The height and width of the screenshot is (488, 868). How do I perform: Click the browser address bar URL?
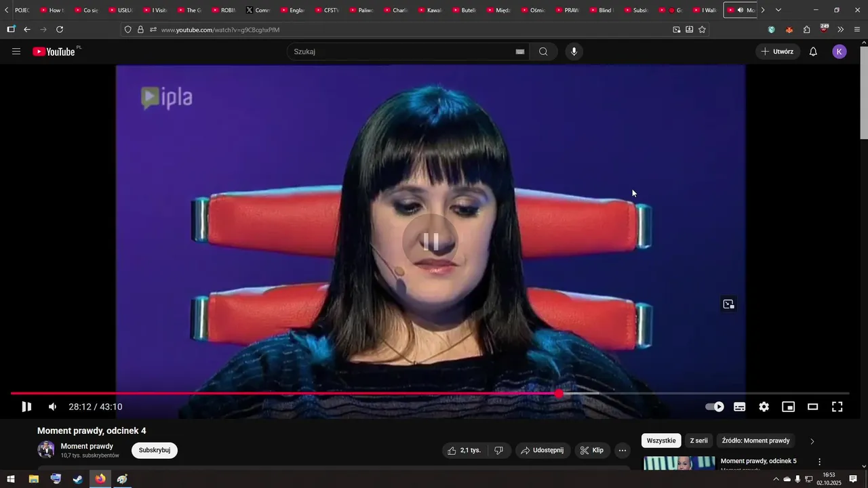[220, 30]
